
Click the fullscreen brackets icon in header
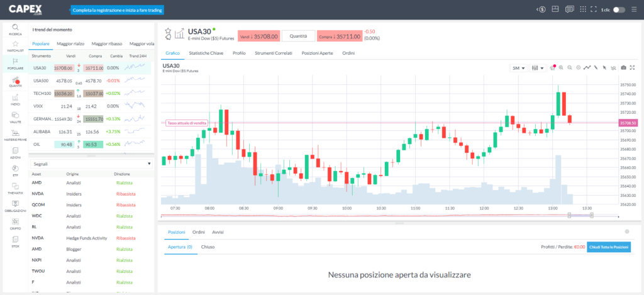coord(593,9)
